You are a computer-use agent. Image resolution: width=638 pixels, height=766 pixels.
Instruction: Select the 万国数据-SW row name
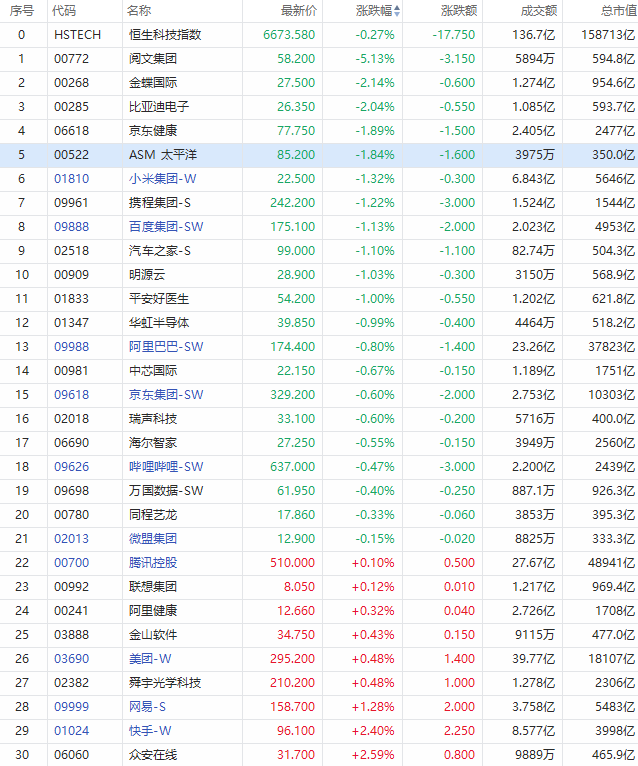click(166, 490)
